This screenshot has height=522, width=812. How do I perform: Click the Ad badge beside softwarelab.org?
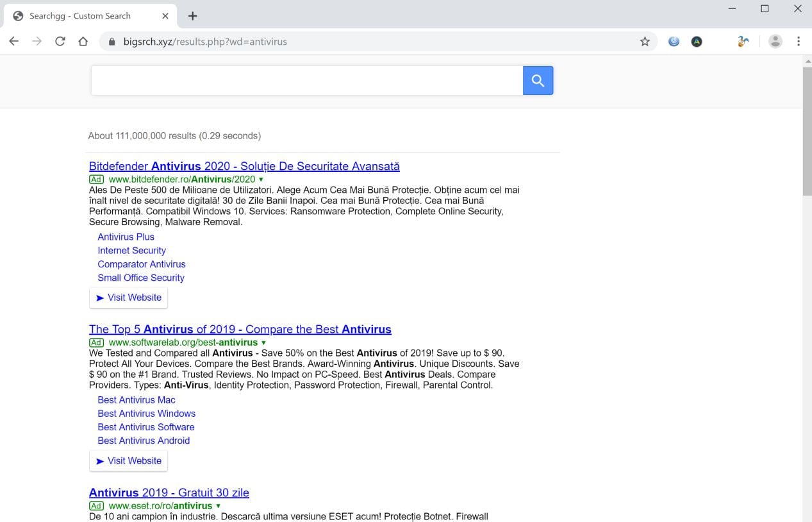click(96, 342)
